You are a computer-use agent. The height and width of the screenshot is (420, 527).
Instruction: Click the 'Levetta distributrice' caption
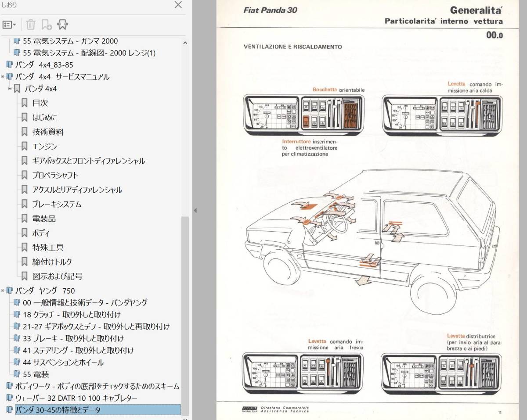tap(475, 342)
